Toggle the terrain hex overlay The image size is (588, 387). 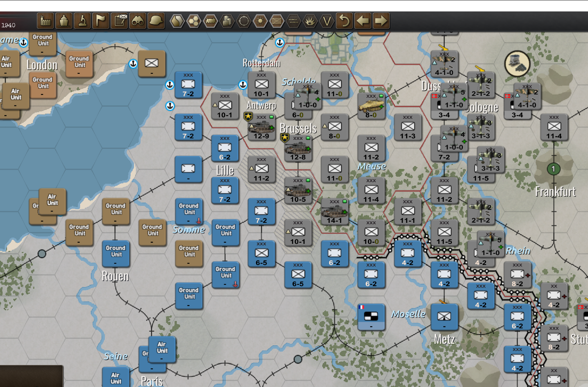(x=177, y=21)
